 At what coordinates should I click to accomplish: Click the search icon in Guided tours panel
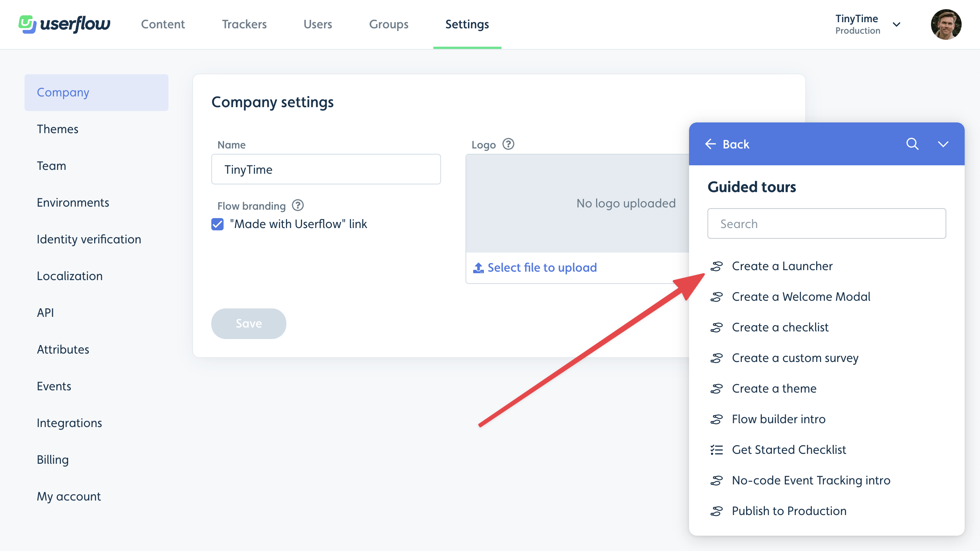pyautogui.click(x=913, y=144)
